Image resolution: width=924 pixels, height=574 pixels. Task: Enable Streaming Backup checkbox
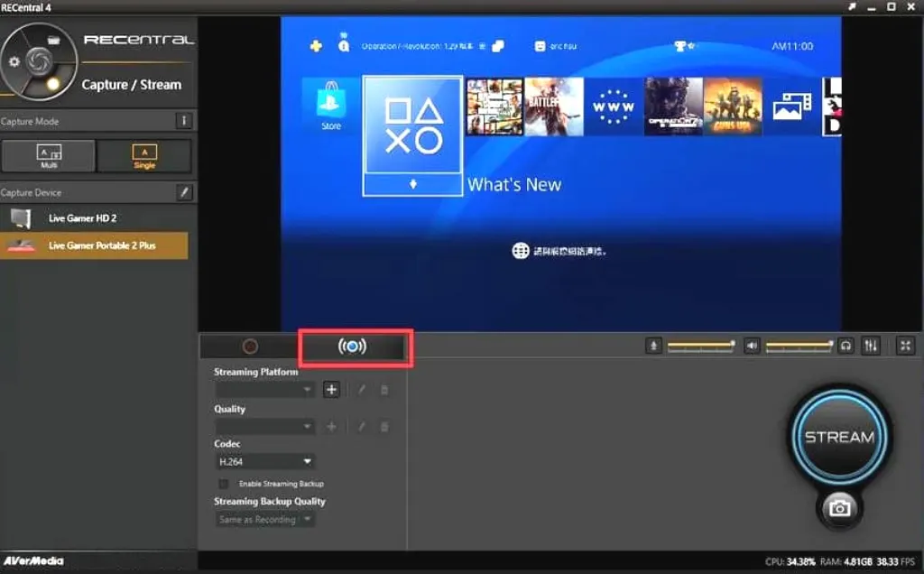click(x=224, y=484)
